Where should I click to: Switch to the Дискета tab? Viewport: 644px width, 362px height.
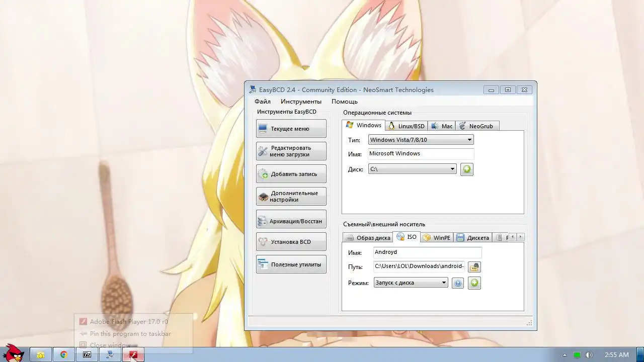[x=472, y=238]
